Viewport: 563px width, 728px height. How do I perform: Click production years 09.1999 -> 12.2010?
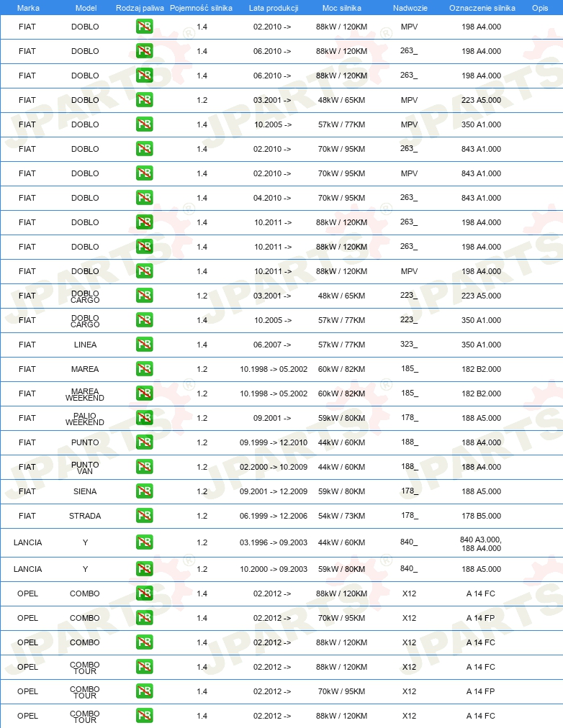[274, 442]
